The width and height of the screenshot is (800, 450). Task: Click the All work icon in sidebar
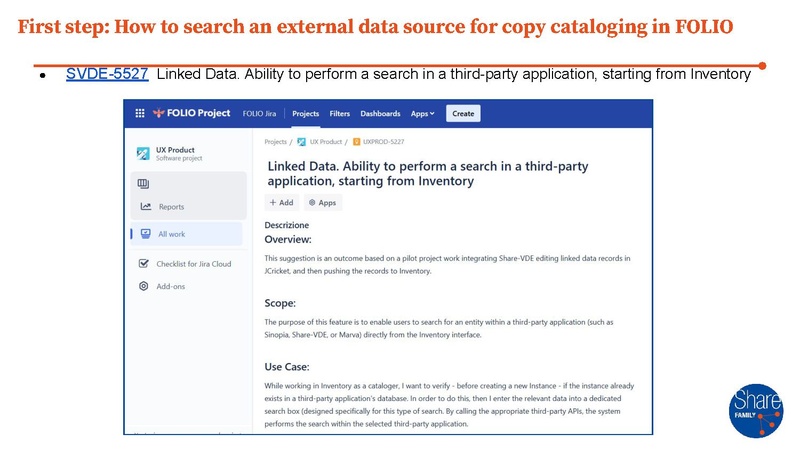pyautogui.click(x=146, y=234)
